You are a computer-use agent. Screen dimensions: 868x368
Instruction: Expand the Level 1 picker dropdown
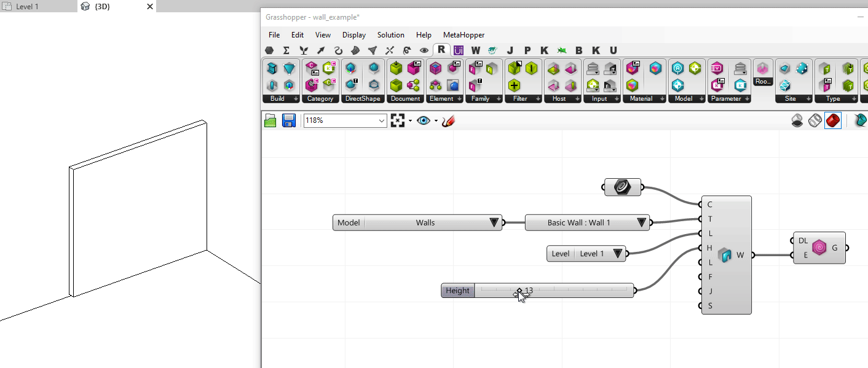pyautogui.click(x=618, y=254)
